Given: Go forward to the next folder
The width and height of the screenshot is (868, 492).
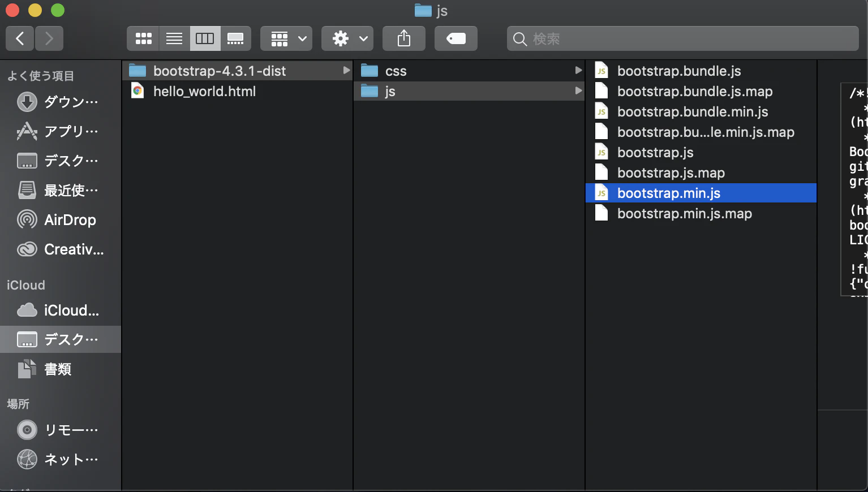Looking at the screenshot, I should (49, 38).
